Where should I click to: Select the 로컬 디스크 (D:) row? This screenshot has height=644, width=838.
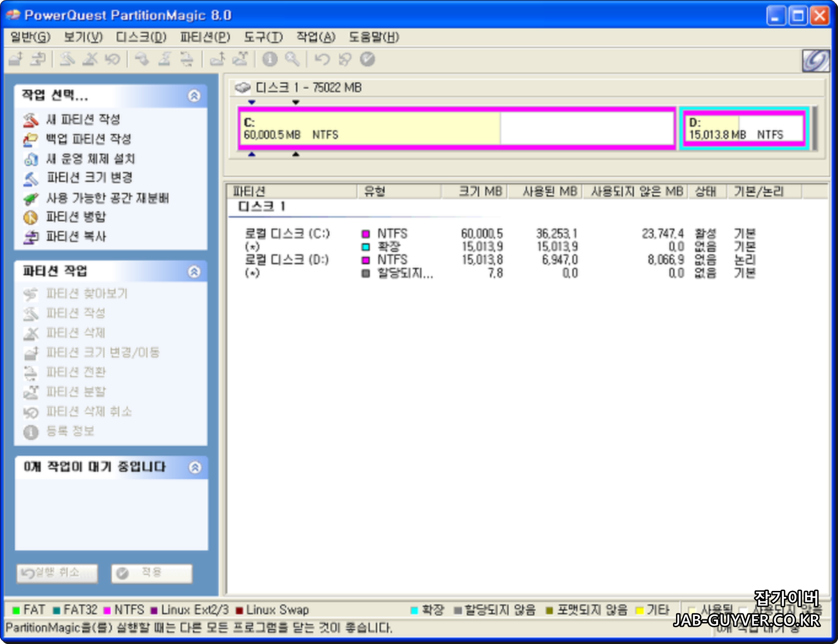500,259
